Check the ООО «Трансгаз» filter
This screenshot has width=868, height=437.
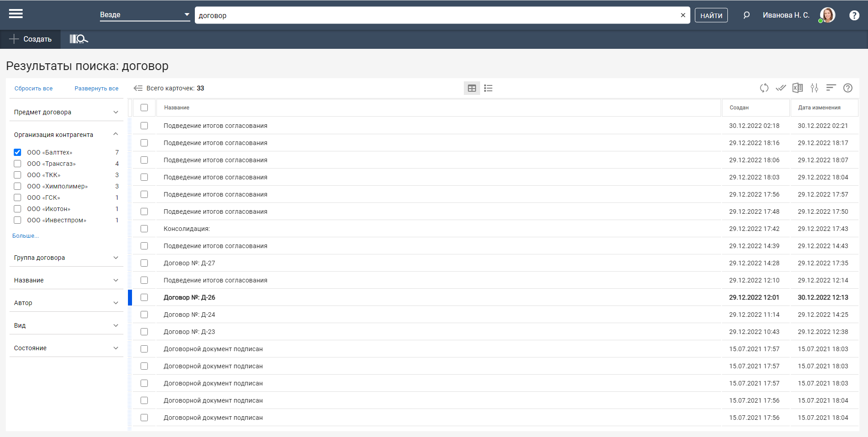(x=17, y=164)
